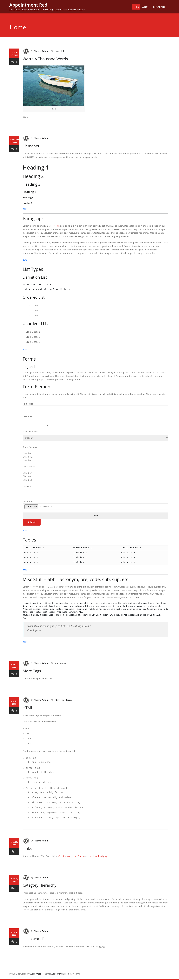Image resolution: width=179 pixels, height=980 pixels.
Task: Click the [top] link below the blockquote
Action: pos(25,642)
